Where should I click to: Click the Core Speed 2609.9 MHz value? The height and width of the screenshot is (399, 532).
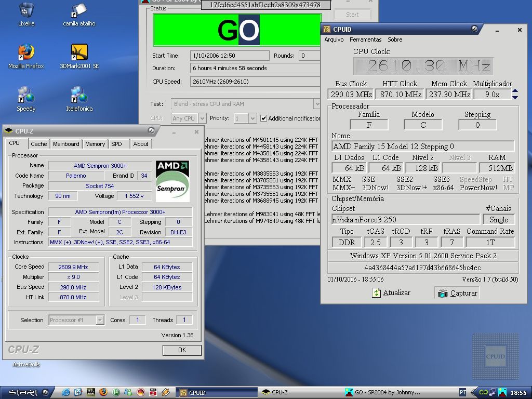[73, 267]
